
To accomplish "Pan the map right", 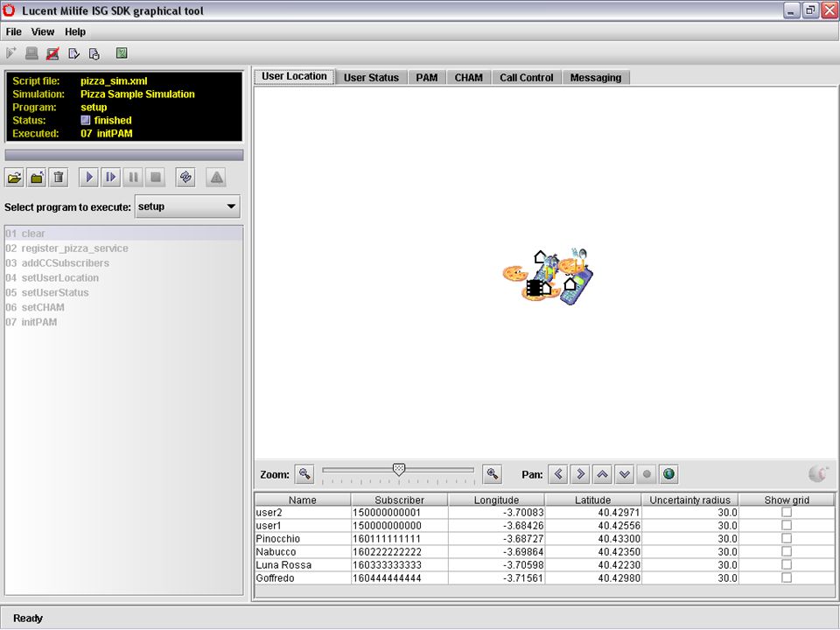I will (580, 474).
